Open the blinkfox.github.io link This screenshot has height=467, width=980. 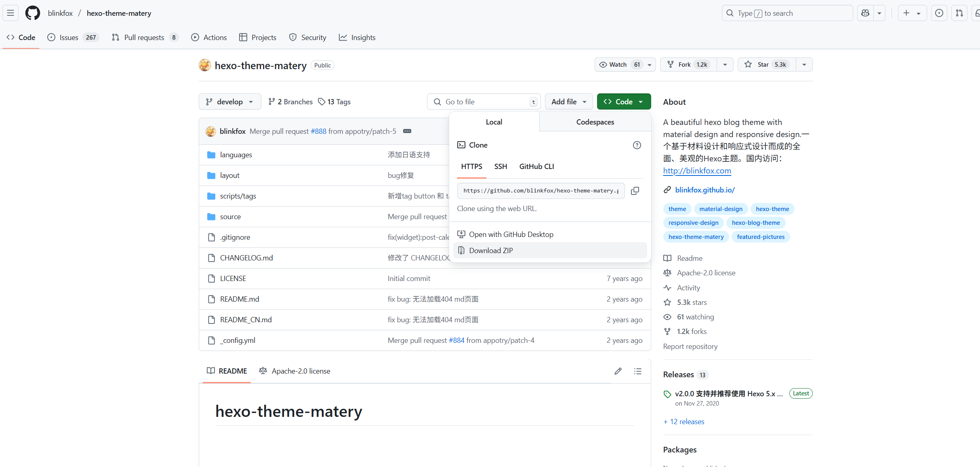[x=705, y=190]
